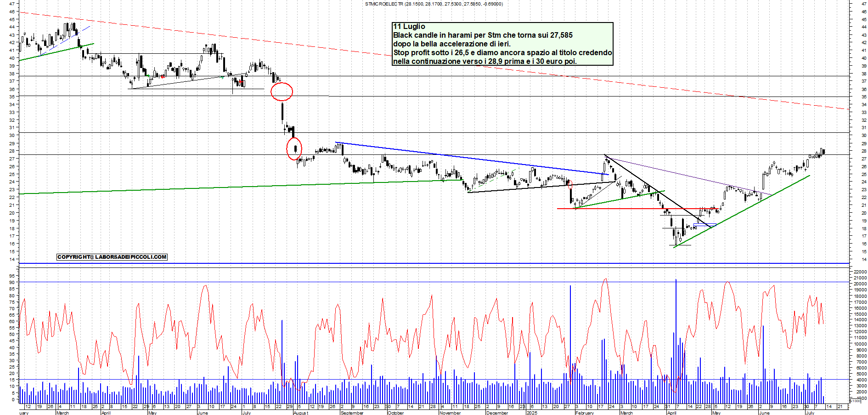This screenshot has width=868, height=415.
Task: Select the 90 level on the oscillator scale
Action: [11, 283]
